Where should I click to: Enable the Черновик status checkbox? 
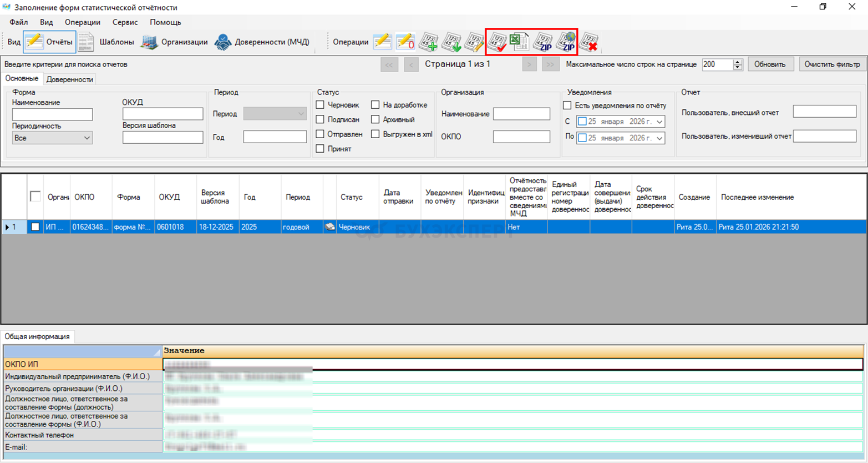tap(320, 105)
